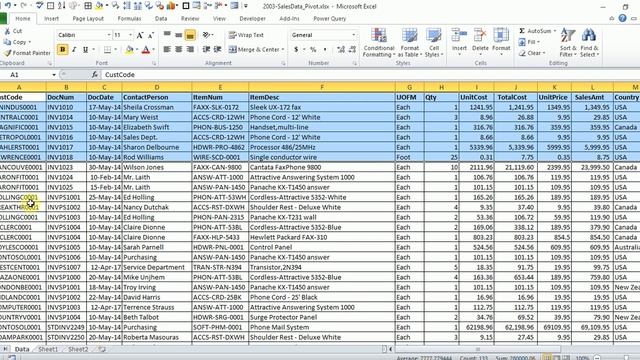Viewport: 640px width, 360px height.
Task: Toggle Wrap Text
Action: [246, 35]
